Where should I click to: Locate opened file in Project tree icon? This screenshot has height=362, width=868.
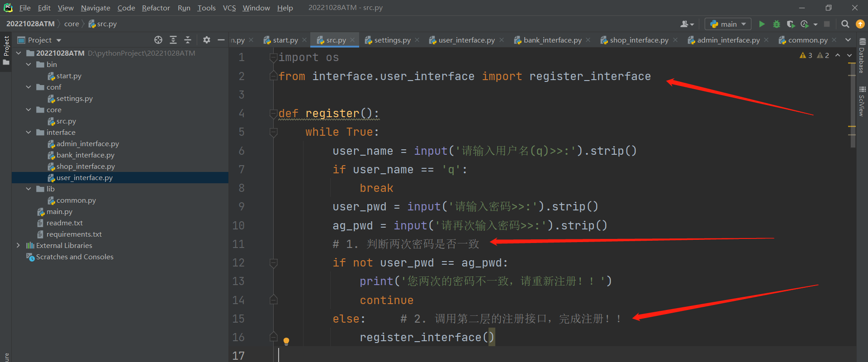pos(158,40)
